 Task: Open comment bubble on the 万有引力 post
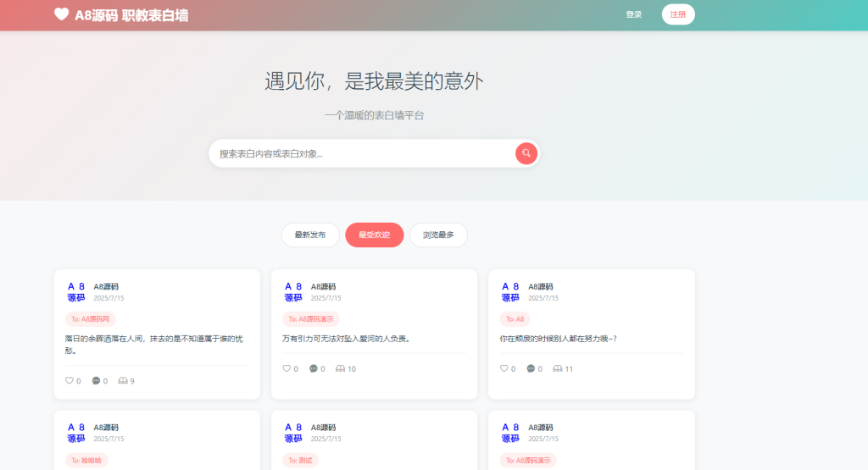314,368
